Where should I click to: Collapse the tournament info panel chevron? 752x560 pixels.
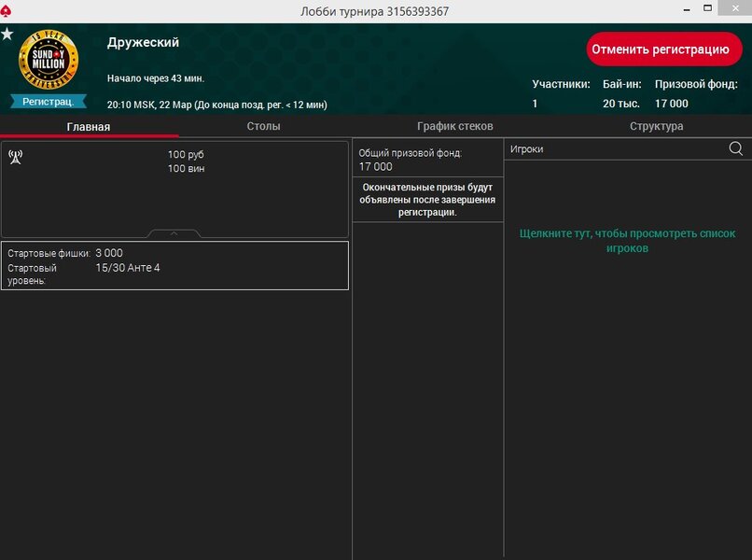click(x=174, y=233)
